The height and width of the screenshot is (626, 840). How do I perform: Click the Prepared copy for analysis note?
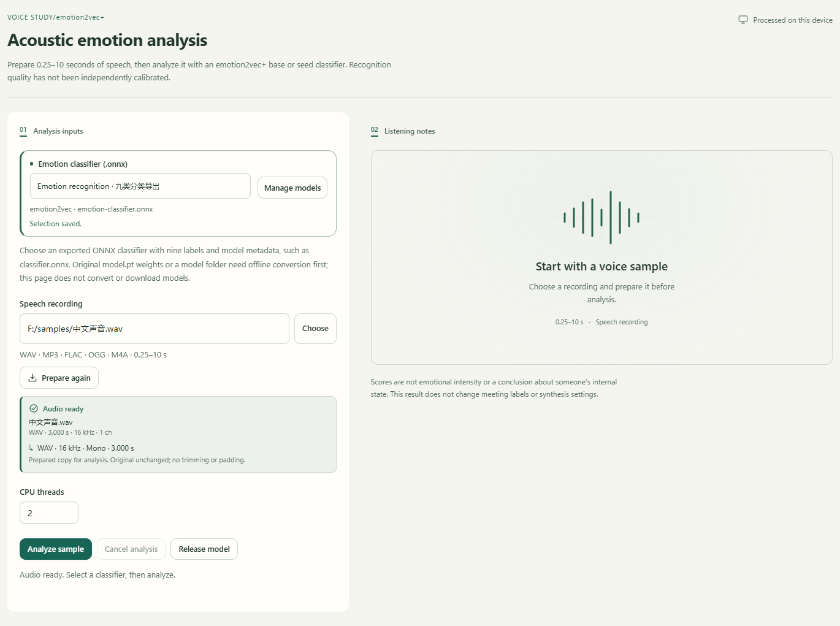click(137, 460)
